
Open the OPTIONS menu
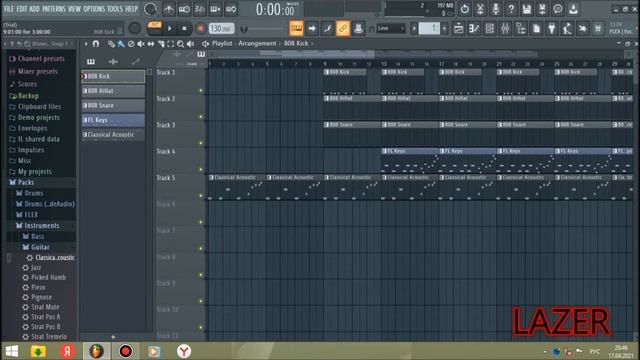coord(94,9)
